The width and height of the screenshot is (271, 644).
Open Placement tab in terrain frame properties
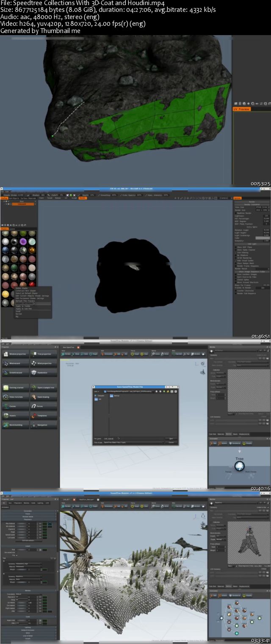click(x=18, y=503)
